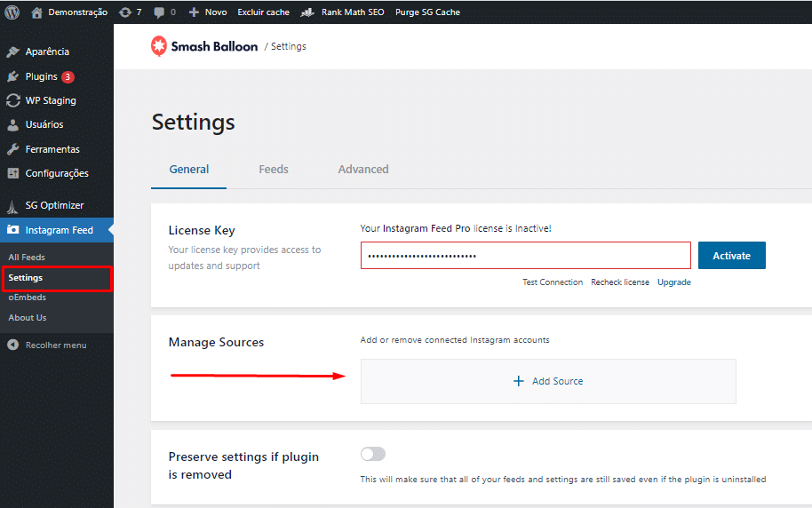The width and height of the screenshot is (812, 508).
Task: Open the updates icon showing 7
Action: (125, 12)
